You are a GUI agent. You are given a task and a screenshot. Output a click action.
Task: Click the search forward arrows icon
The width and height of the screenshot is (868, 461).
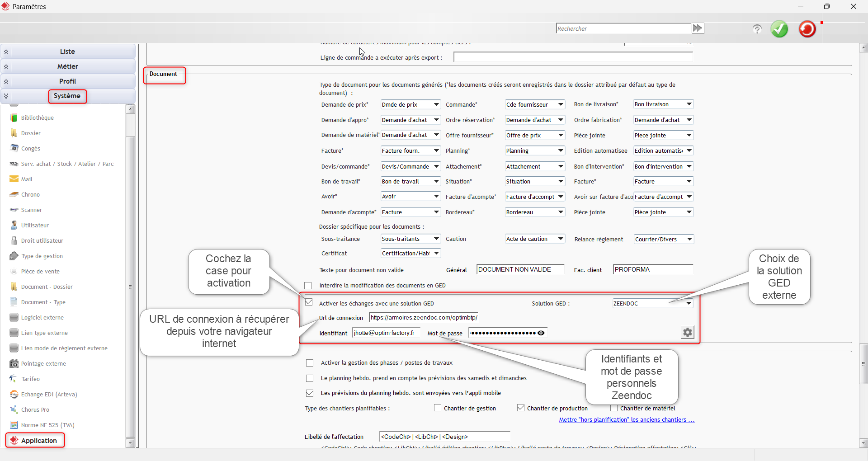click(698, 28)
